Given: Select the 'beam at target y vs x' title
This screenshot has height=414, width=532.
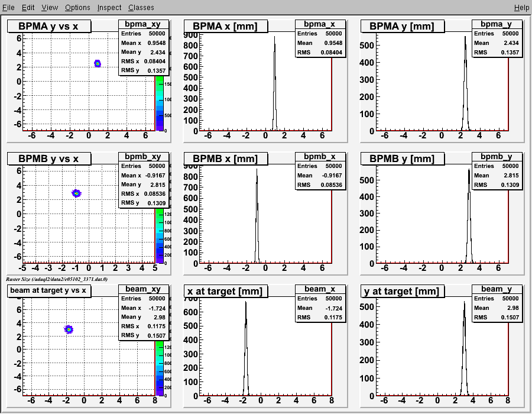Looking at the screenshot, I should coord(49,291).
